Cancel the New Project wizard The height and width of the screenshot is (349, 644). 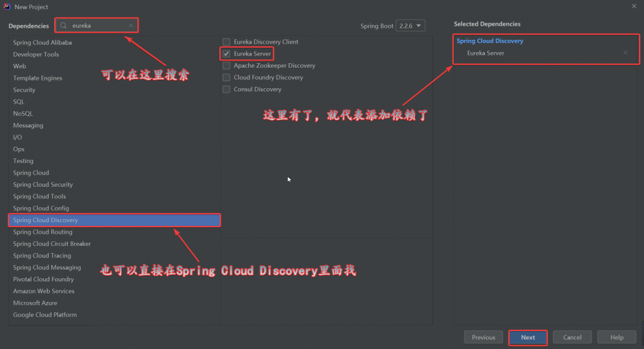(x=572, y=337)
